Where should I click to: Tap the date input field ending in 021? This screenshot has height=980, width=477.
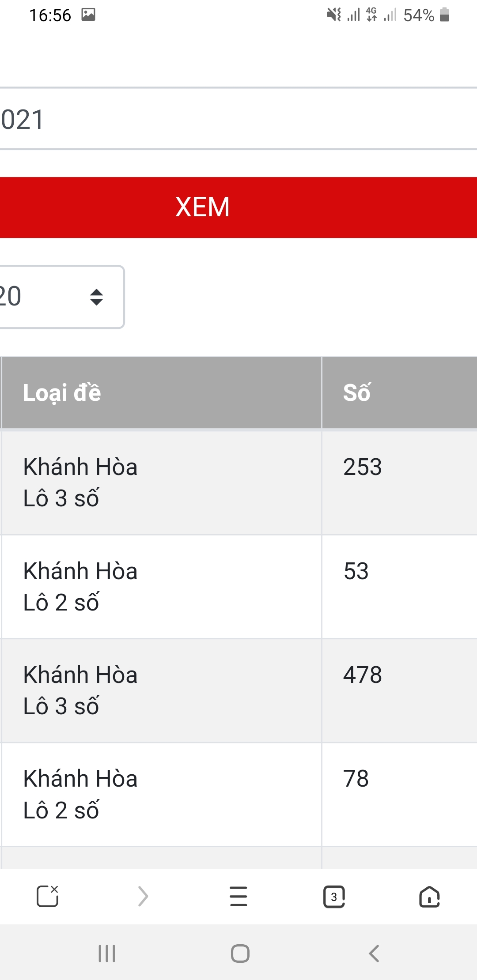(238, 119)
